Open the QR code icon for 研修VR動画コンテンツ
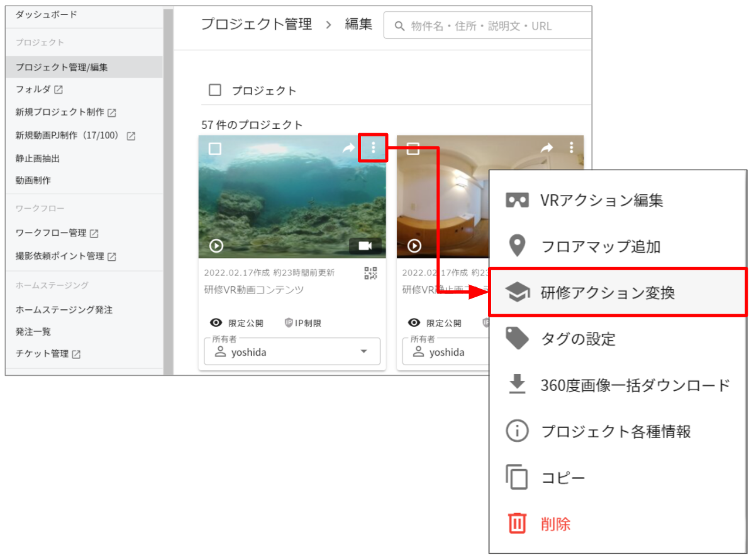The image size is (754, 560). coord(370,273)
